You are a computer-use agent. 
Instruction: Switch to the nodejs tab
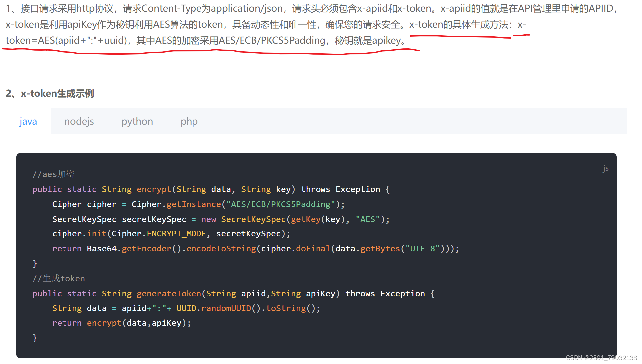click(x=79, y=121)
